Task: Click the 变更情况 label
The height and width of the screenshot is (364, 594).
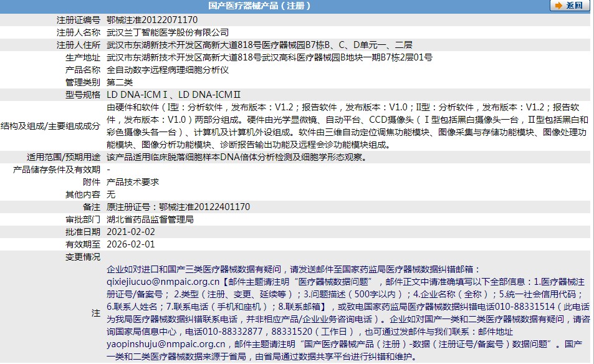Action: point(82,257)
